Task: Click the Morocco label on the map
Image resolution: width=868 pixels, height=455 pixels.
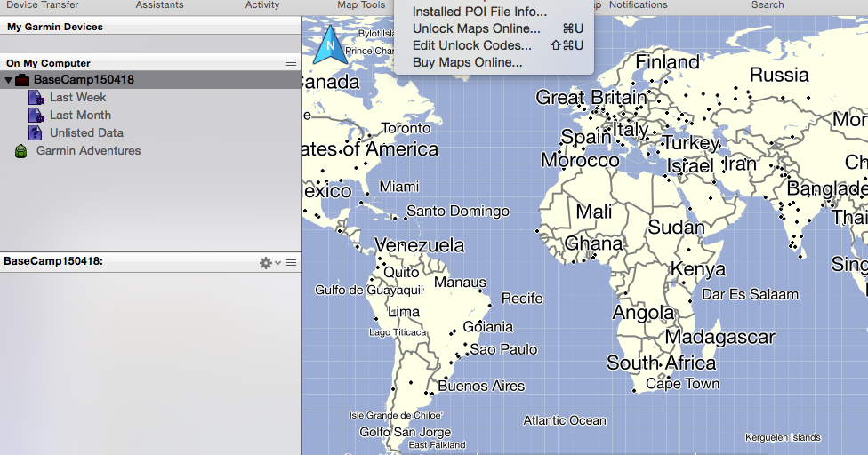Action: pyautogui.click(x=580, y=160)
